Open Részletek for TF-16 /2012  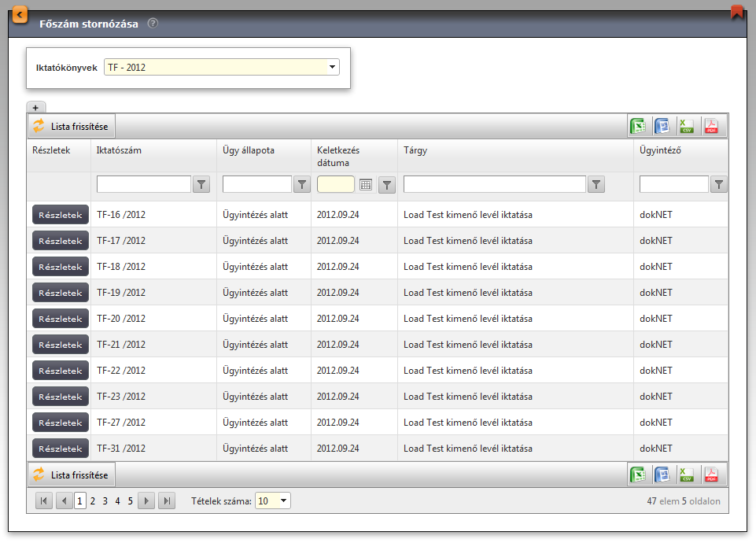pos(61,215)
